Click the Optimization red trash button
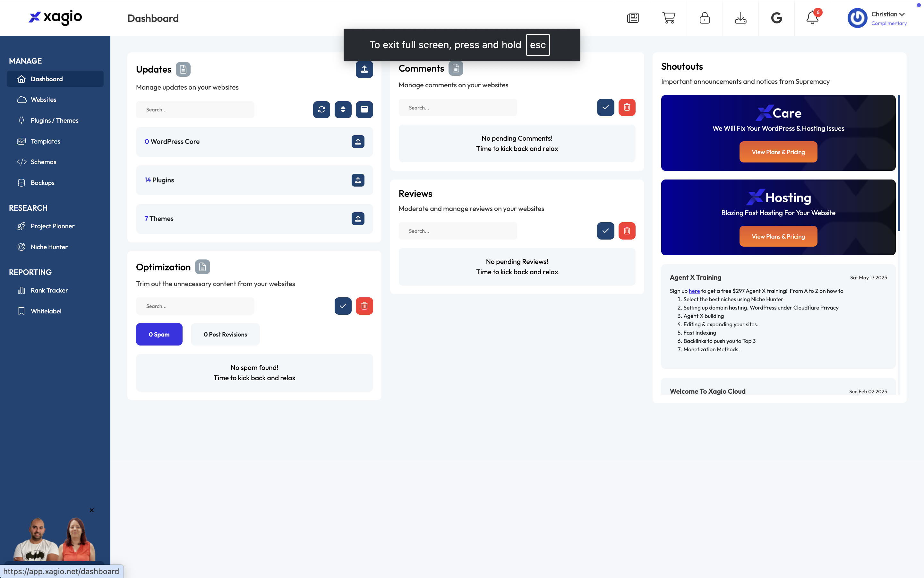 [x=364, y=306]
